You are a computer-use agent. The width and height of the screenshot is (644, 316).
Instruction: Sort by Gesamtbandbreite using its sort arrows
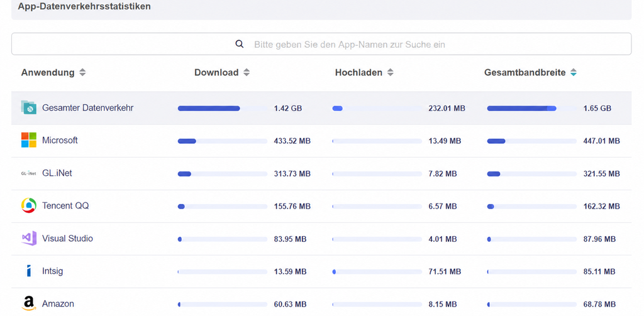[x=574, y=73]
